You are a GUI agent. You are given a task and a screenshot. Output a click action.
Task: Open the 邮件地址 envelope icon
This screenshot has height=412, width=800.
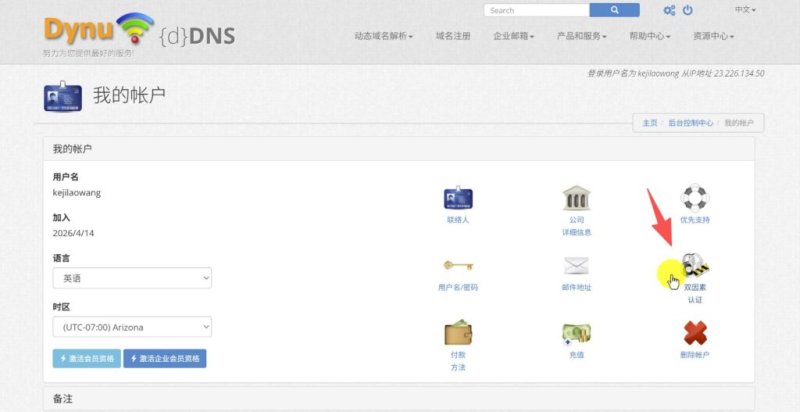coord(577,266)
